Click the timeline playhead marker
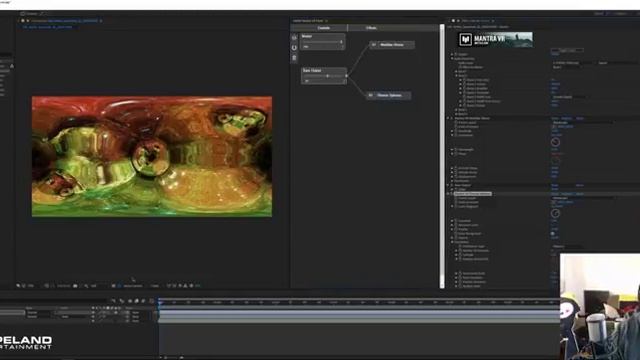 pos(160,302)
